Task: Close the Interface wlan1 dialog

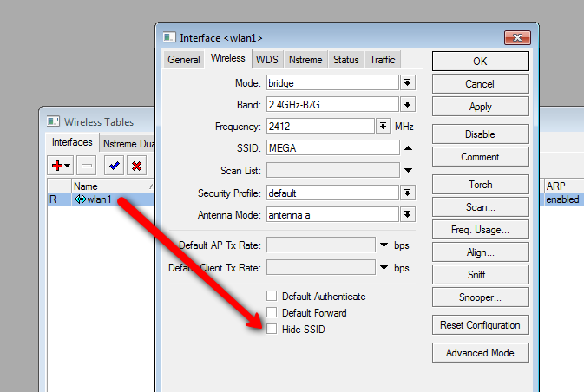Action: (517, 37)
